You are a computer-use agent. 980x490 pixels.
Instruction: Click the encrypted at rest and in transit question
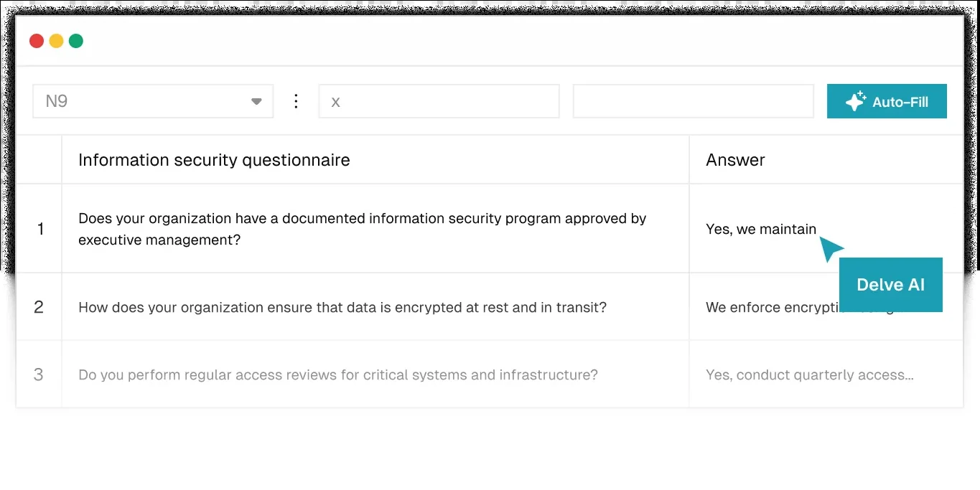(x=342, y=307)
